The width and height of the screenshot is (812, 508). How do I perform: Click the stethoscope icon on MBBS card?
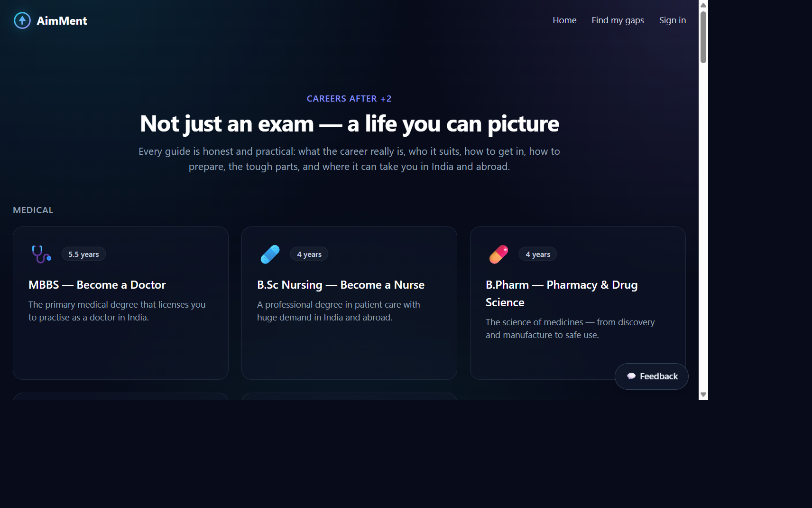pos(41,254)
